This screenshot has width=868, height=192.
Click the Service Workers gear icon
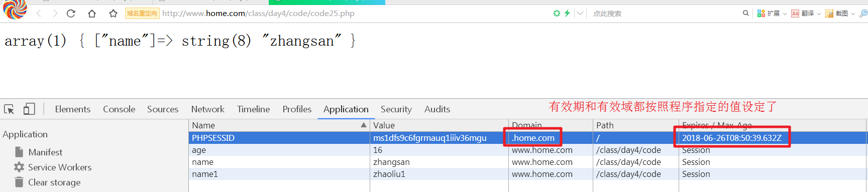[x=19, y=167]
